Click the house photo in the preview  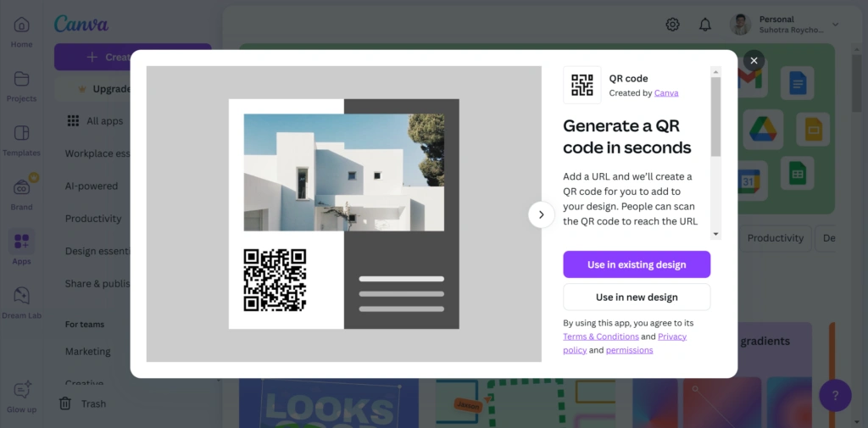coord(344,172)
